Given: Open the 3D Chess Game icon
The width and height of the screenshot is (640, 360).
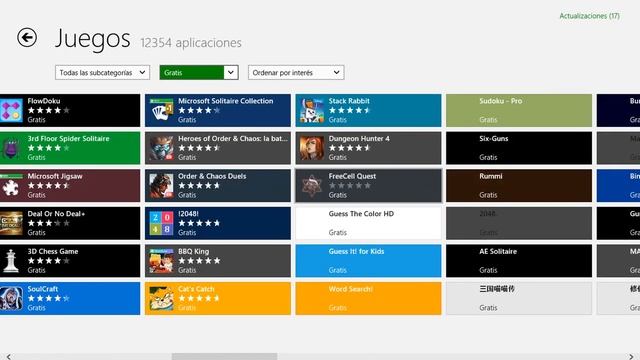Looking at the screenshot, I should click(x=11, y=260).
